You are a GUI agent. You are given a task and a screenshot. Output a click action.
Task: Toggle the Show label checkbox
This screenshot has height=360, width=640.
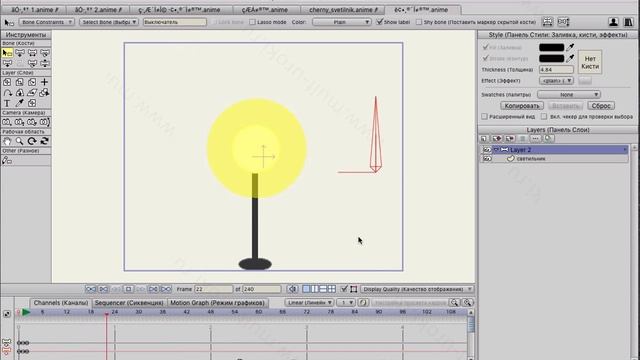[380, 22]
